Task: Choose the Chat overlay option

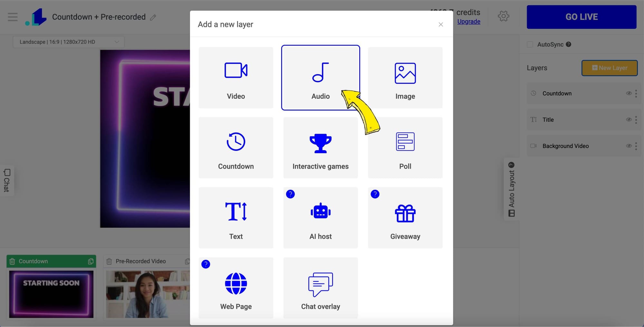Action: [320, 288]
